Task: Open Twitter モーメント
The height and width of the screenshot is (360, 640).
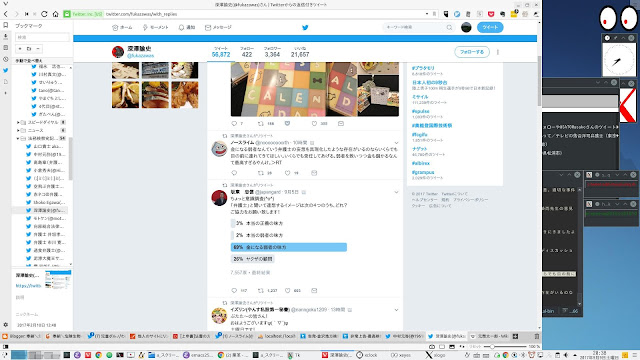Action: [156, 27]
